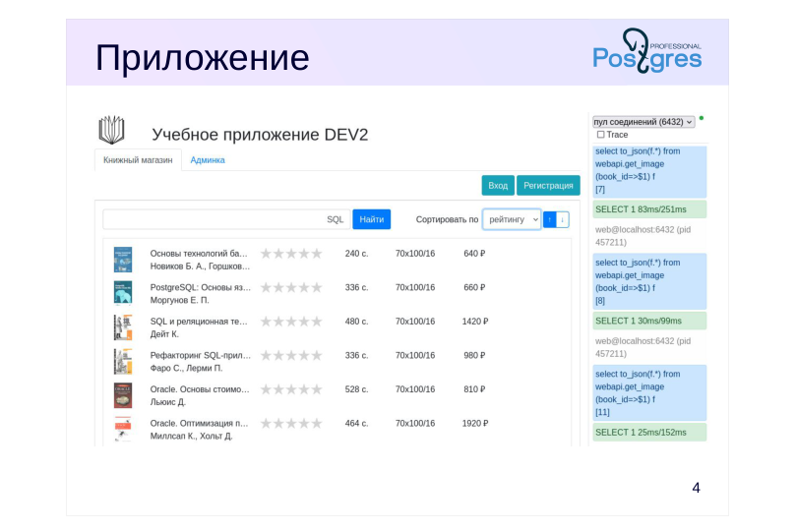Click book title Oracle. Оптимизация п…
The image size is (796, 532).
[x=199, y=424]
